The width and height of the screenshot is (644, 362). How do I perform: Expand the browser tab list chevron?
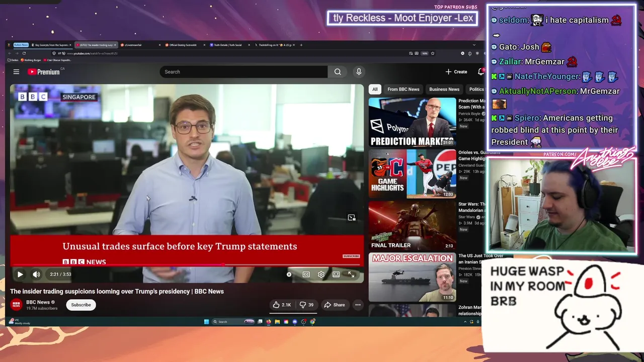coord(474,45)
